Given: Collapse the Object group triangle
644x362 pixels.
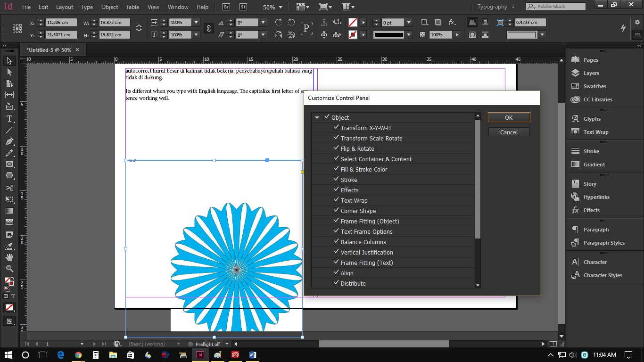Looking at the screenshot, I should tap(317, 117).
